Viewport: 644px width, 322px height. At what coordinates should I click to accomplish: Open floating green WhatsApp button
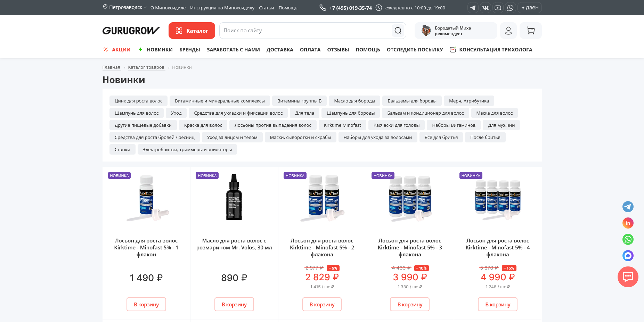(628, 239)
